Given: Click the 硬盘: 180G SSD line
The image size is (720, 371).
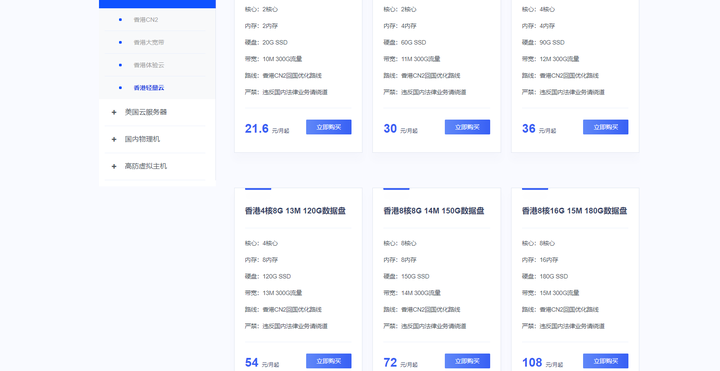Looking at the screenshot, I should coord(545,276).
